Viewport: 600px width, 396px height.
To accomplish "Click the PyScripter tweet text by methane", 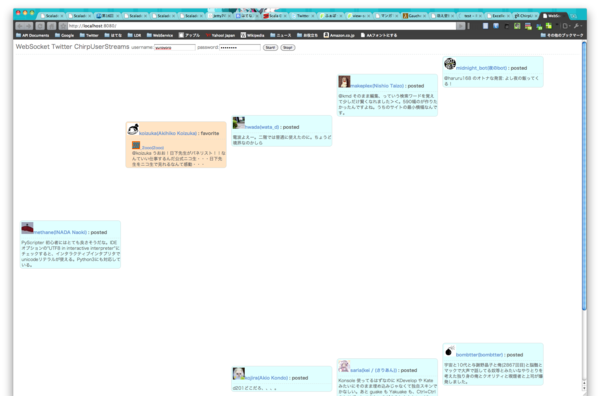I will point(71,254).
